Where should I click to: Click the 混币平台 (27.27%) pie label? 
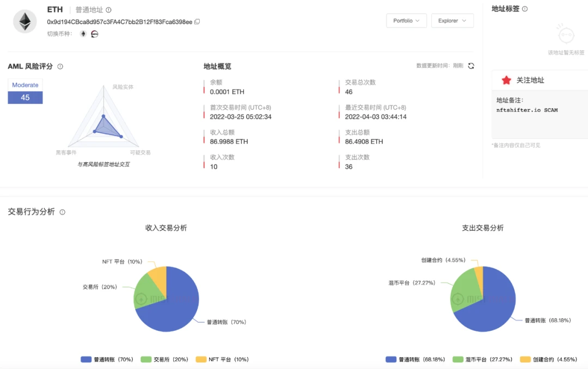(x=412, y=283)
